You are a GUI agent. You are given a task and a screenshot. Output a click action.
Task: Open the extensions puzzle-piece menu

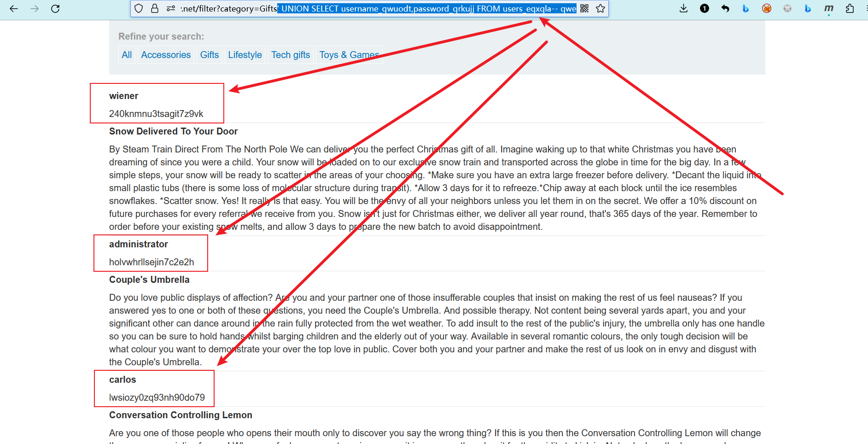pos(850,8)
